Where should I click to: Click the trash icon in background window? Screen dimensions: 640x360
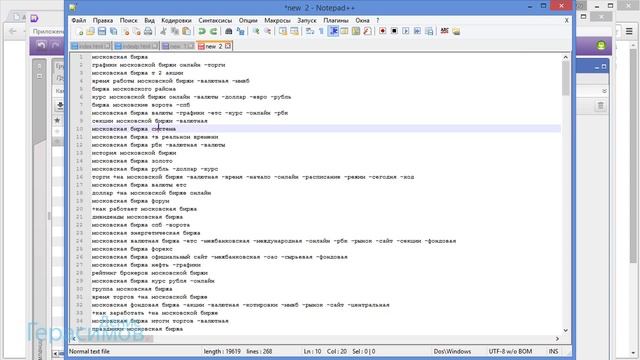(600, 106)
